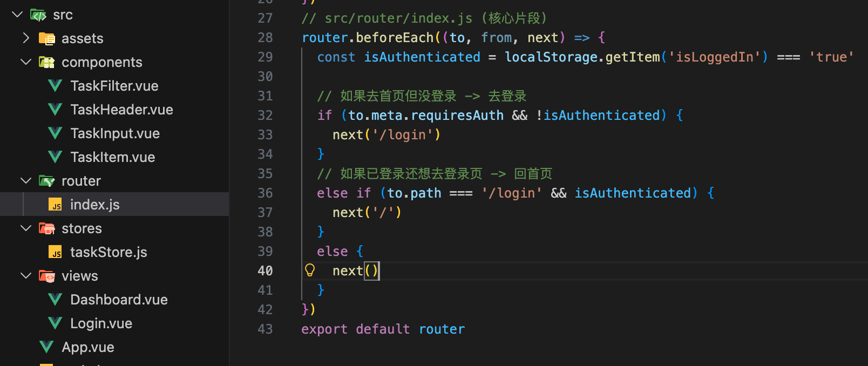Expand the assets folder chevron
The image size is (868, 366).
pos(25,38)
